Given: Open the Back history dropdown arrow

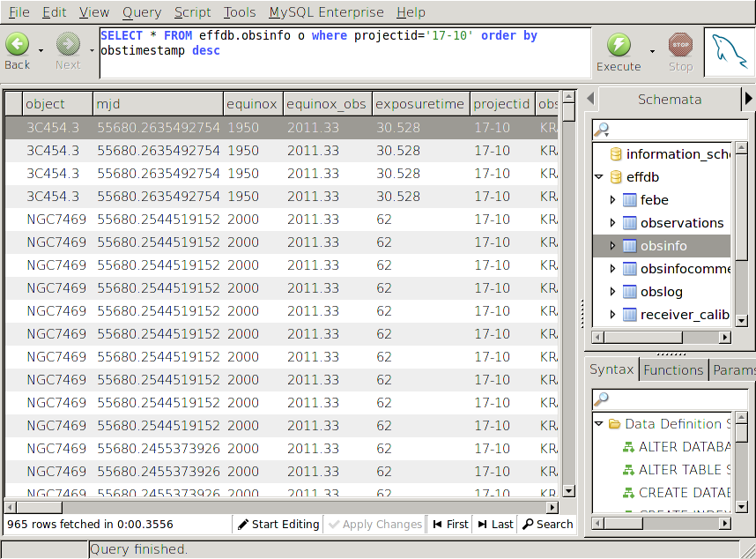Looking at the screenshot, I should click(x=41, y=50).
